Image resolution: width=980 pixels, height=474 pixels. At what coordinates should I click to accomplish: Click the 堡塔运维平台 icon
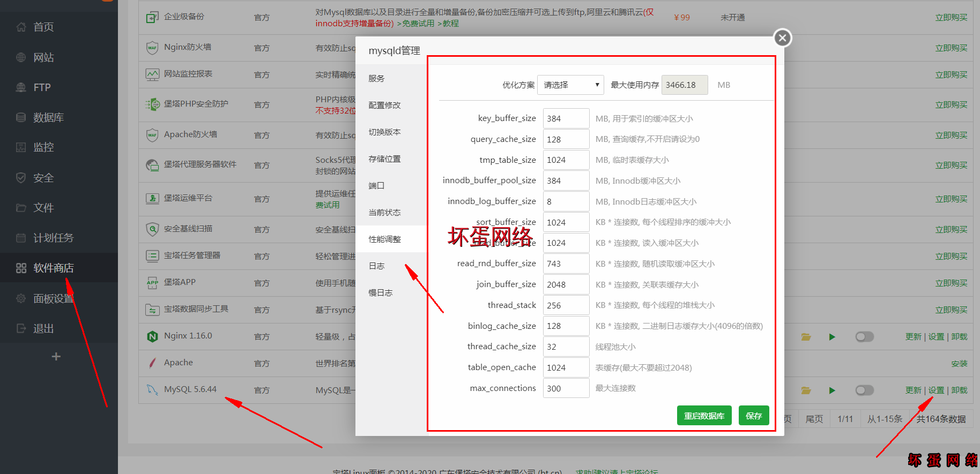click(x=152, y=199)
